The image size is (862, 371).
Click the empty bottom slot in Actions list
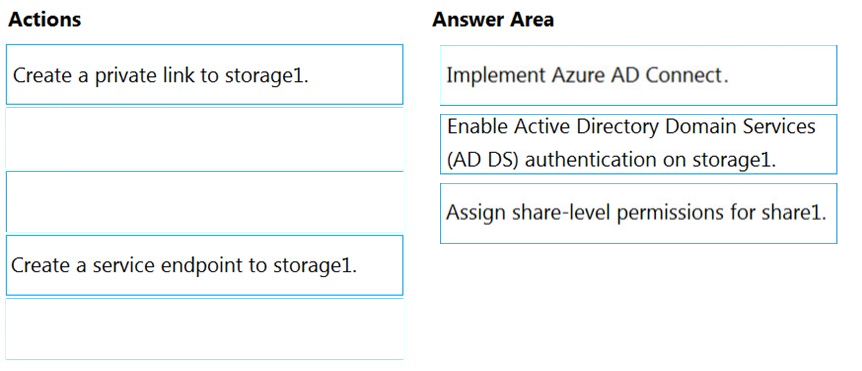(x=205, y=329)
